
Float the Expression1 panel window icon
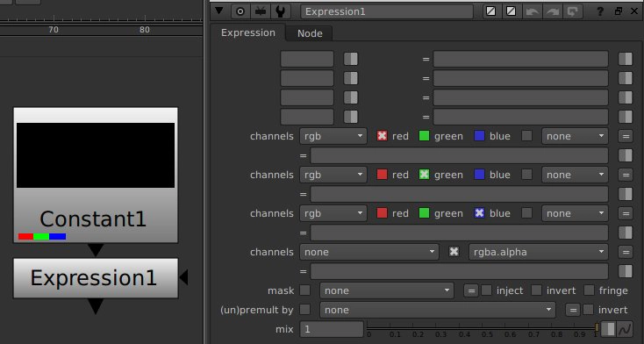[619, 11]
